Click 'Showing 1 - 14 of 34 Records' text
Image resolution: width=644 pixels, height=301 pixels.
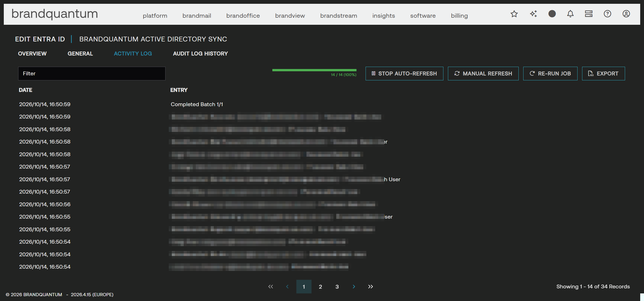click(593, 287)
